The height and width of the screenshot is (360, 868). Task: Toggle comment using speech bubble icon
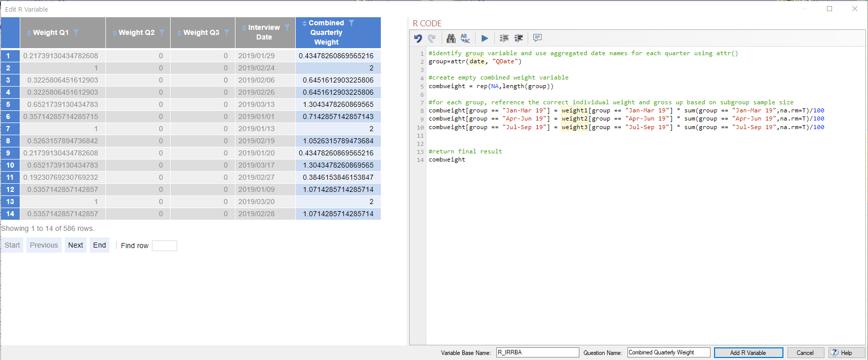point(537,38)
